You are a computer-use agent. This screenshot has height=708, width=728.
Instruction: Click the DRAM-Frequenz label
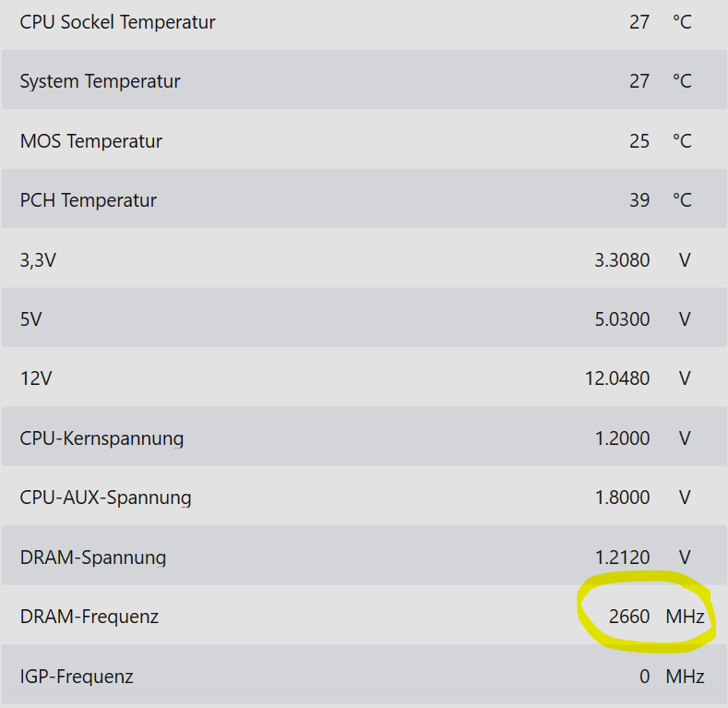[x=90, y=617]
